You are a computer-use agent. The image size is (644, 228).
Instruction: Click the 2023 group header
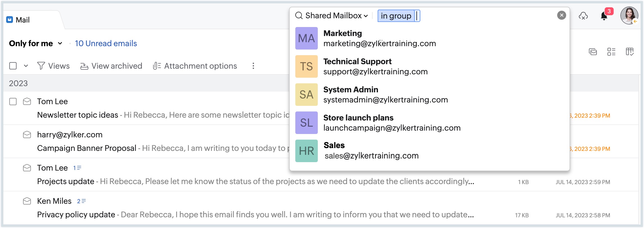click(18, 83)
